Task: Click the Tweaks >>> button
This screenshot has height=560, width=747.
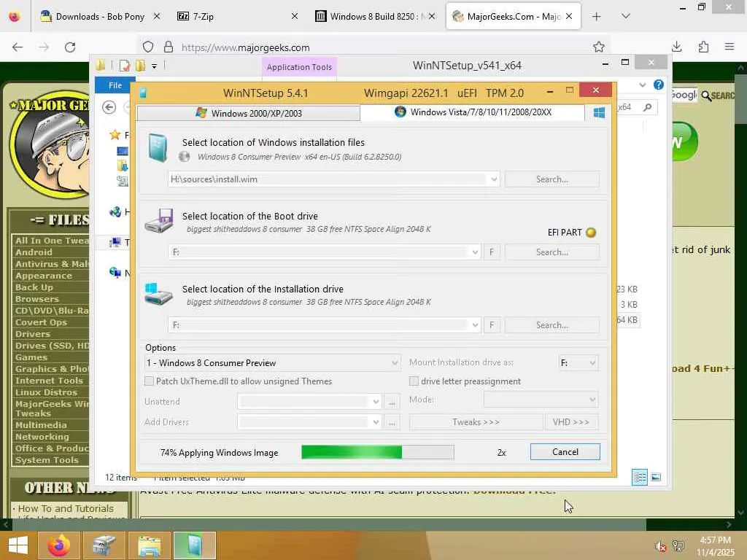Action: pyautogui.click(x=476, y=422)
